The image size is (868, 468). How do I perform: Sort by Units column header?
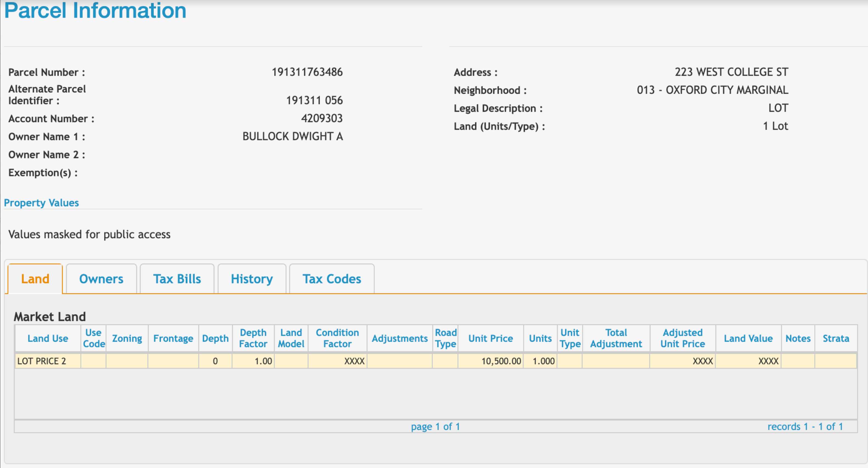coord(541,338)
